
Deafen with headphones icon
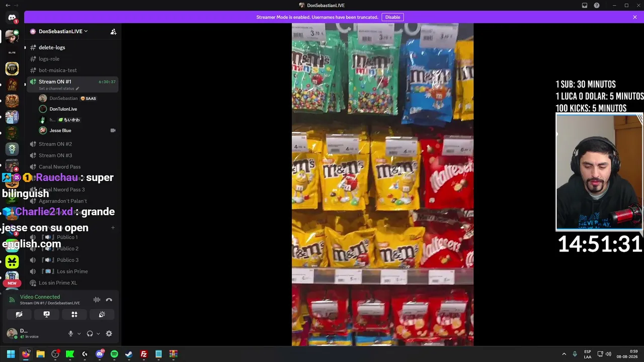pyautogui.click(x=90, y=333)
